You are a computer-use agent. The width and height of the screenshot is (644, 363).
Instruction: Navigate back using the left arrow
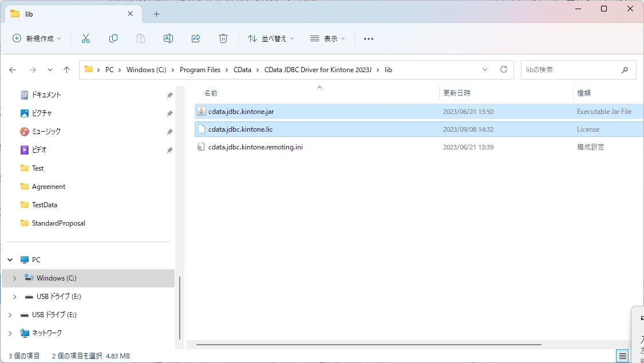(x=13, y=69)
